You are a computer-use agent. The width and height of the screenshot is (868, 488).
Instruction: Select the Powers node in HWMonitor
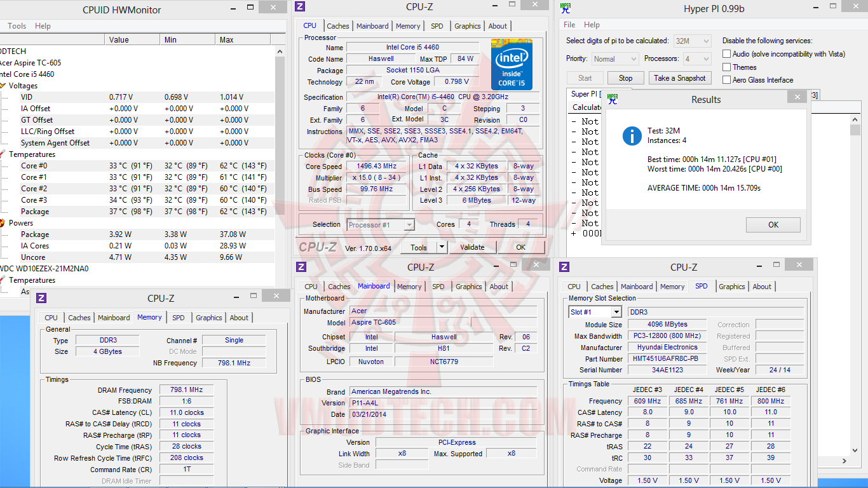point(21,223)
